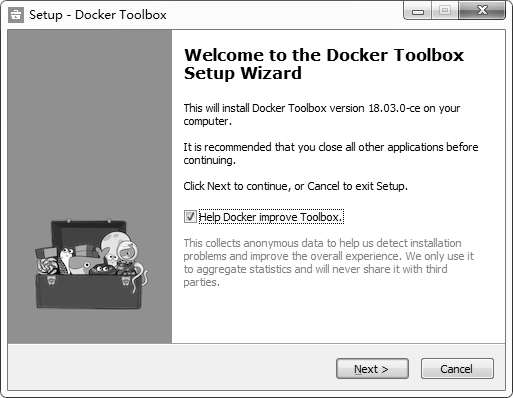
Task: Exit setup with the Cancel button
Action: (x=457, y=369)
